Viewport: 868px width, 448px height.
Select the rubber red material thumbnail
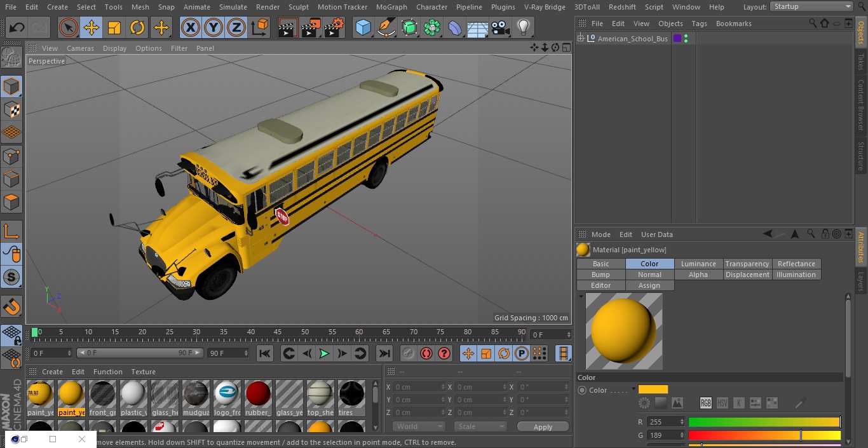(258, 395)
